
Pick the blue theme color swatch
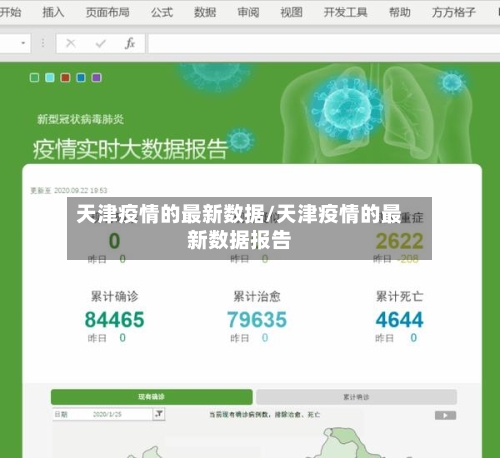(81, 78)
